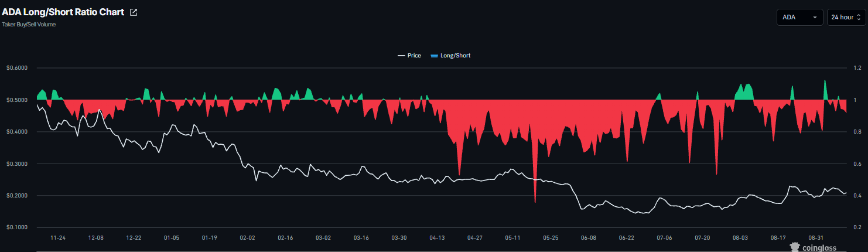Click the ADA Long/Short Ratio Chart title

point(63,12)
